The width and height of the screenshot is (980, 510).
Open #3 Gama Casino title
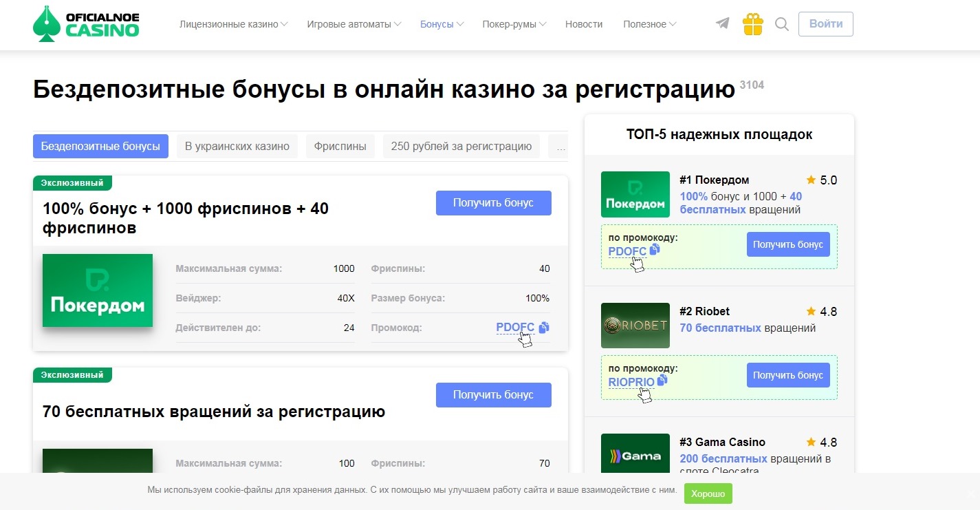[722, 443]
